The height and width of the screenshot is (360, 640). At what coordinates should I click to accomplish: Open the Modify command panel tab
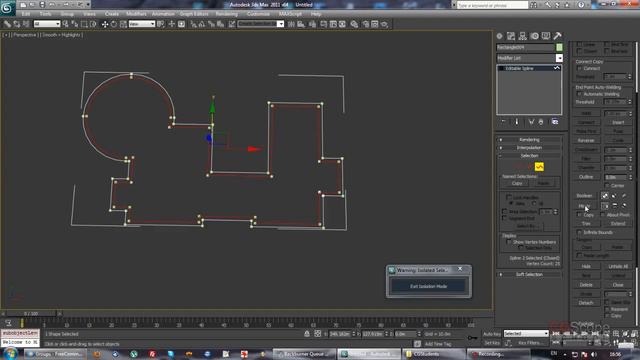click(x=511, y=36)
